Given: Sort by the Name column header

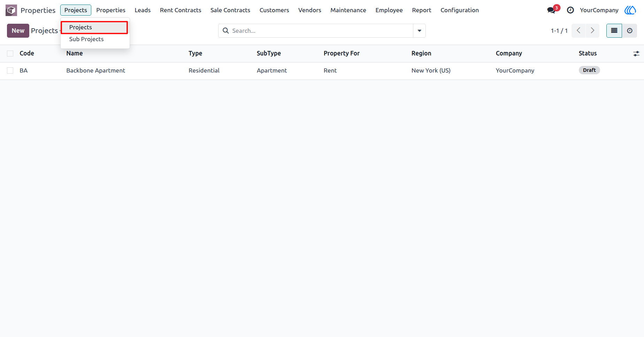Looking at the screenshot, I should 75,53.
